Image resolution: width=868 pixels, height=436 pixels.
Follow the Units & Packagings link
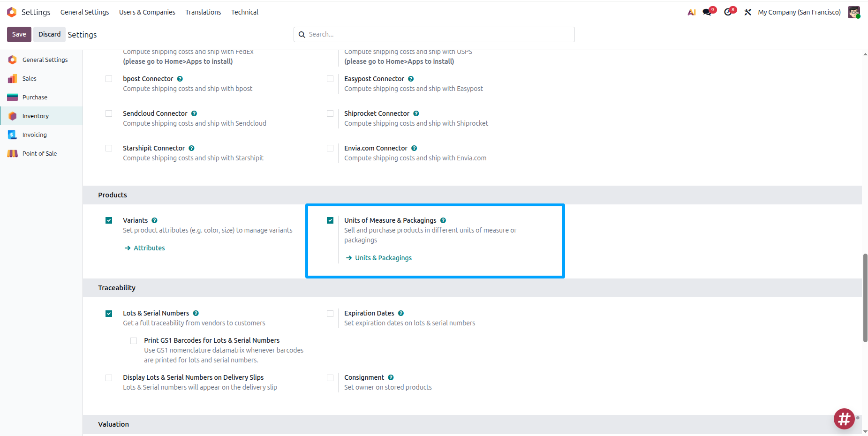(x=383, y=258)
